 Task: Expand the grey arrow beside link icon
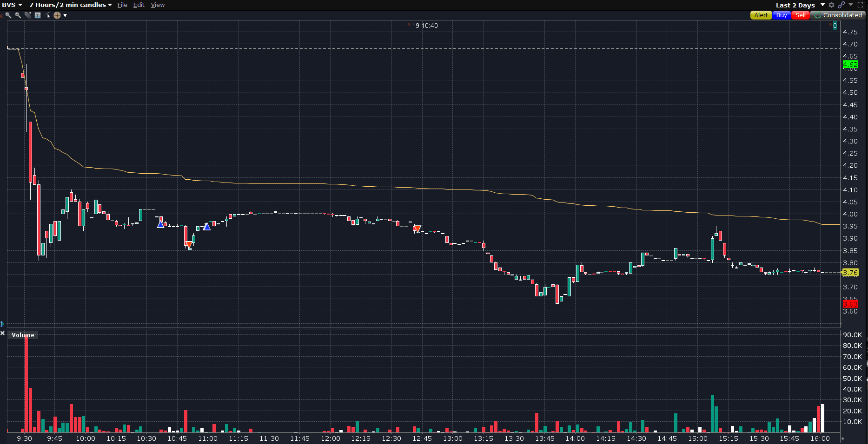click(x=851, y=5)
